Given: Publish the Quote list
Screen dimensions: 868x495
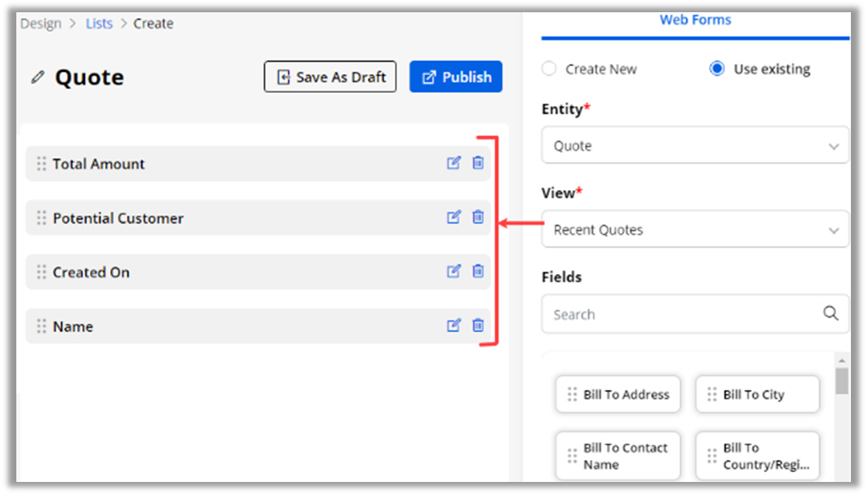Looking at the screenshot, I should (x=455, y=77).
